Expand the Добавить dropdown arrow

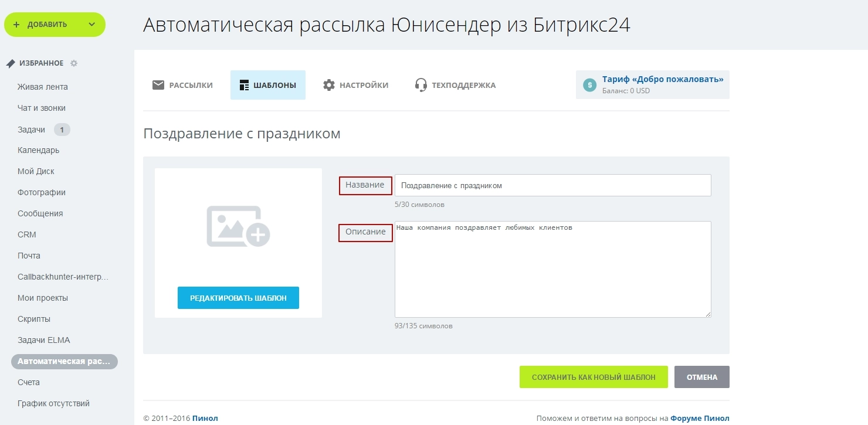coord(91,25)
